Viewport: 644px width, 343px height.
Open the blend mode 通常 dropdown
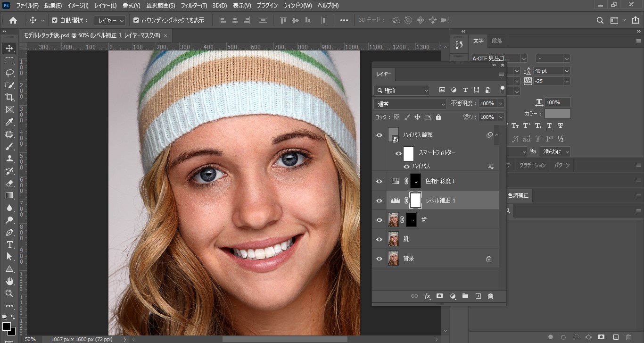click(410, 104)
